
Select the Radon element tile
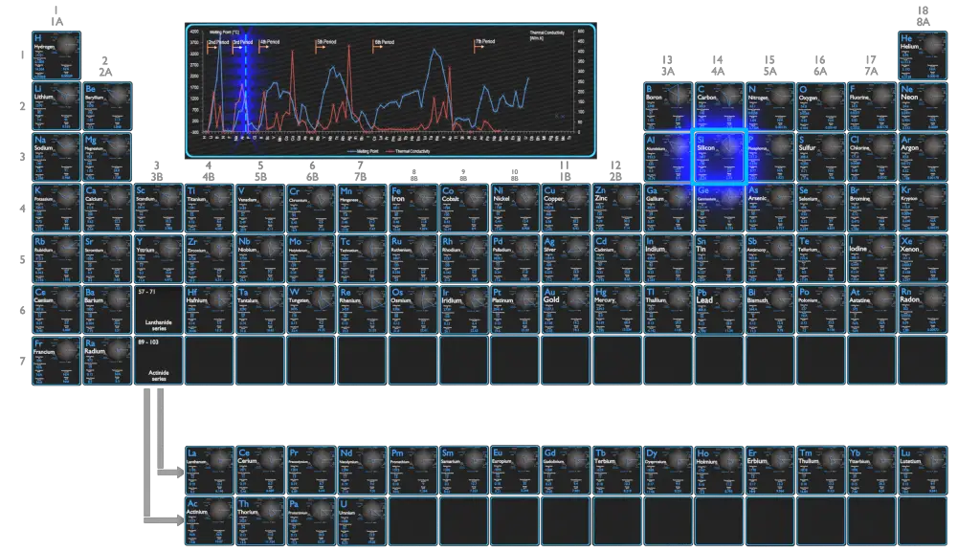(923, 309)
